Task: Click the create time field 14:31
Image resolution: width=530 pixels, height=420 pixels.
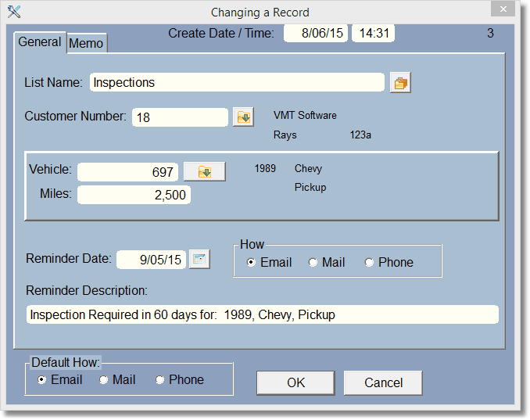Action: point(374,33)
